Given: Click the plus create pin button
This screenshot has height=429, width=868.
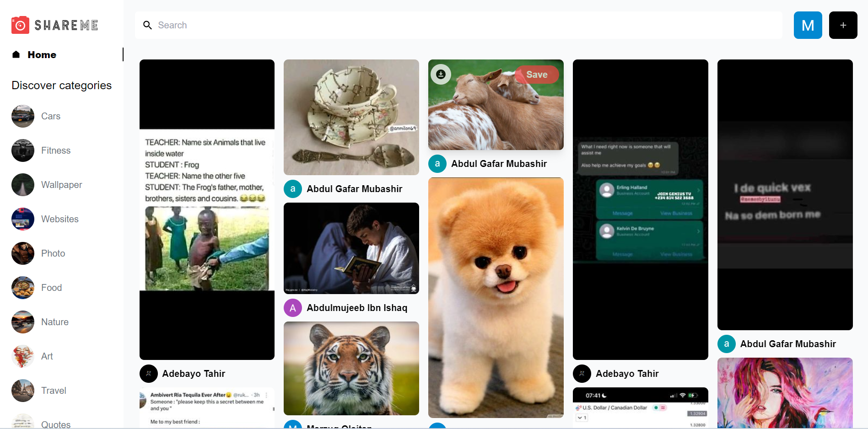Looking at the screenshot, I should pyautogui.click(x=843, y=25).
